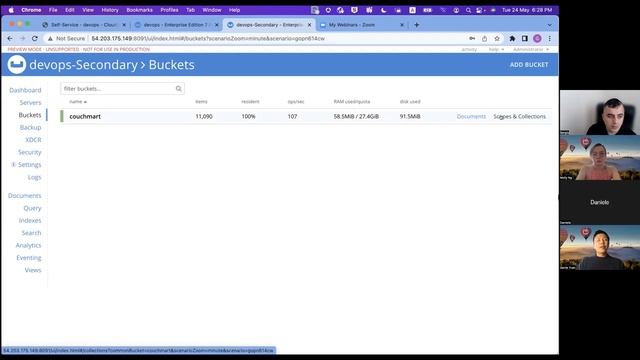This screenshot has height=360, width=640.
Task: Open the Administrator dropdown
Action: pos(531,49)
